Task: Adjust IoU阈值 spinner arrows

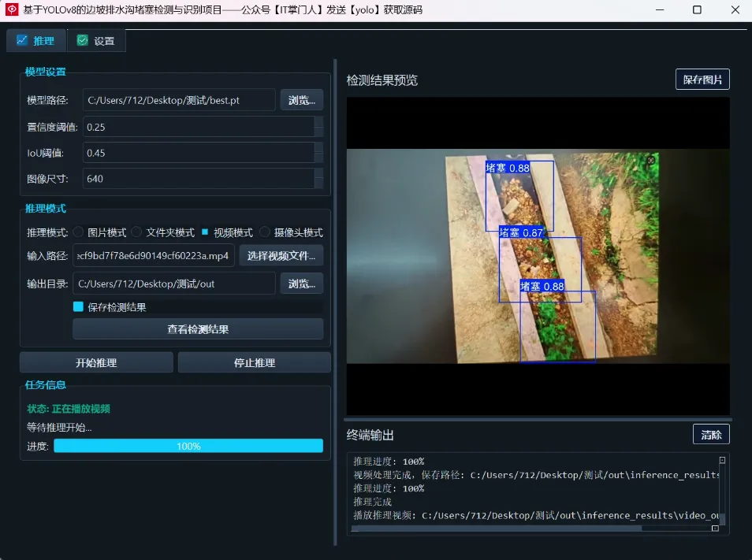Action: pyautogui.click(x=319, y=153)
